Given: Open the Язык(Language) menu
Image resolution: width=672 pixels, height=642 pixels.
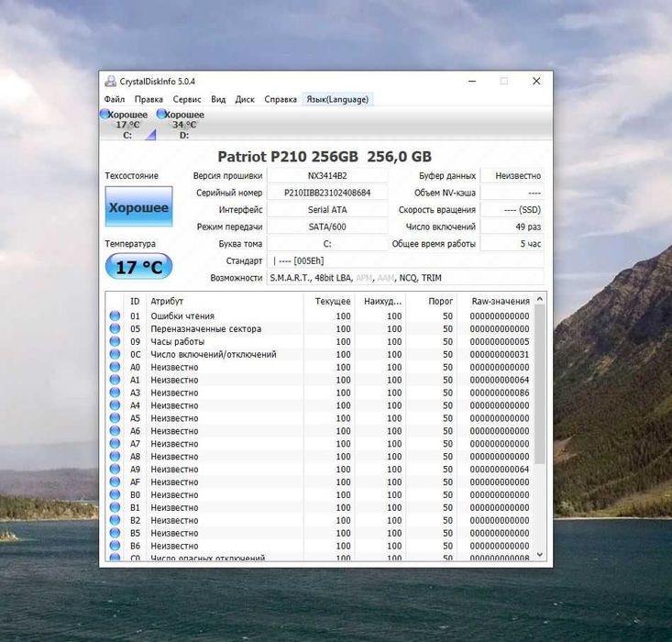Looking at the screenshot, I should (x=337, y=99).
